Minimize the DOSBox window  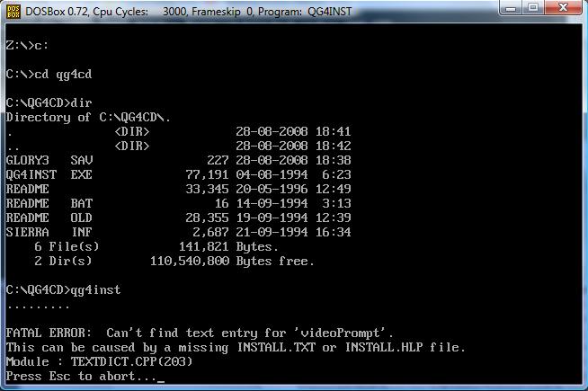click(x=509, y=9)
